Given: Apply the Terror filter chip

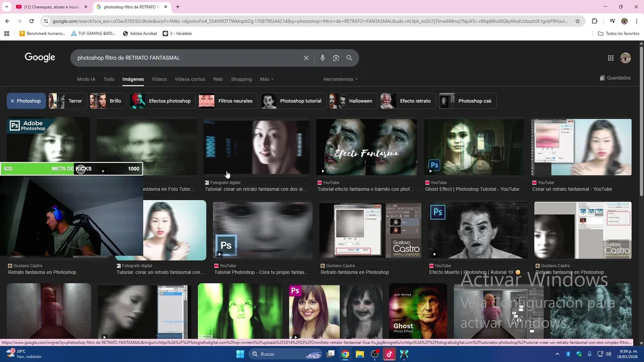Looking at the screenshot, I should (x=67, y=101).
